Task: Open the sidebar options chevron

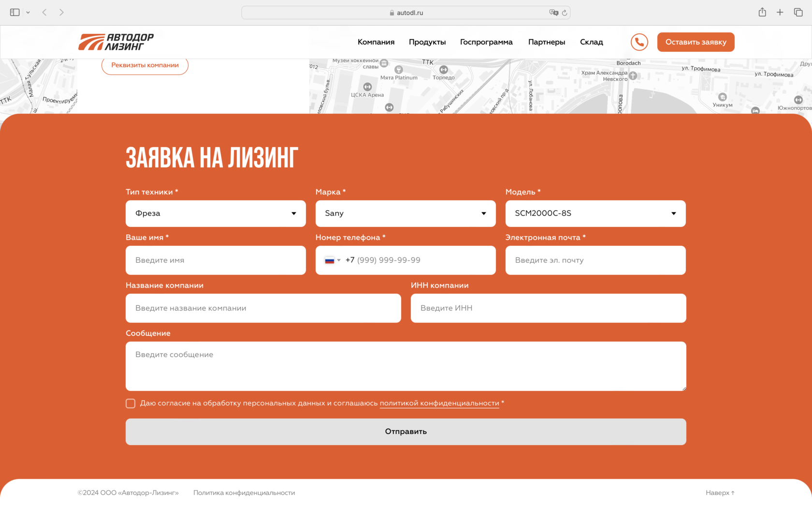Action: click(28, 13)
